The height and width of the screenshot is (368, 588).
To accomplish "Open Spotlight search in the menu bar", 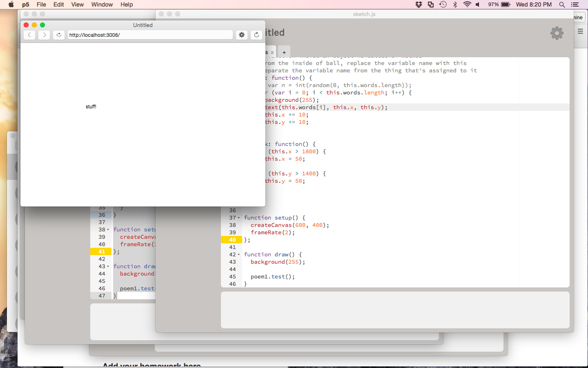I will (562, 4).
